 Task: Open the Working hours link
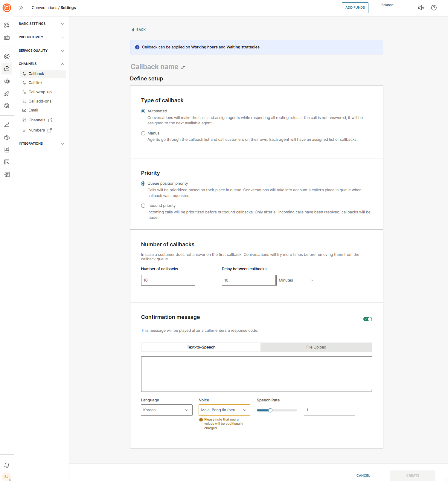coord(204,47)
